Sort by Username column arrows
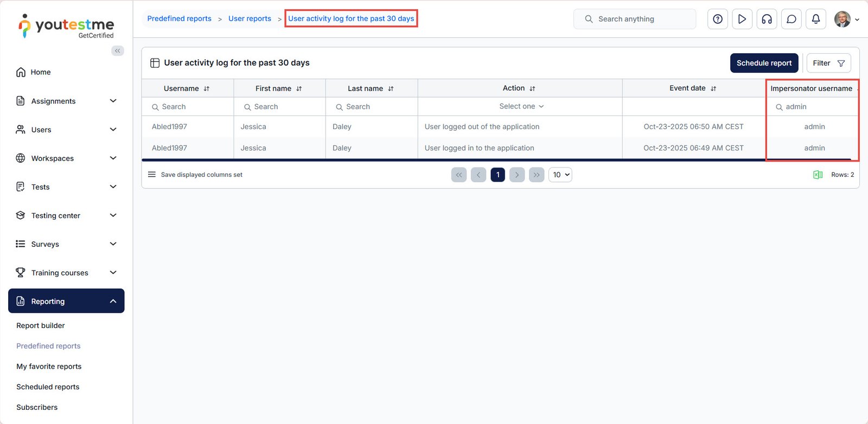Image resolution: width=868 pixels, height=424 pixels. click(x=207, y=88)
